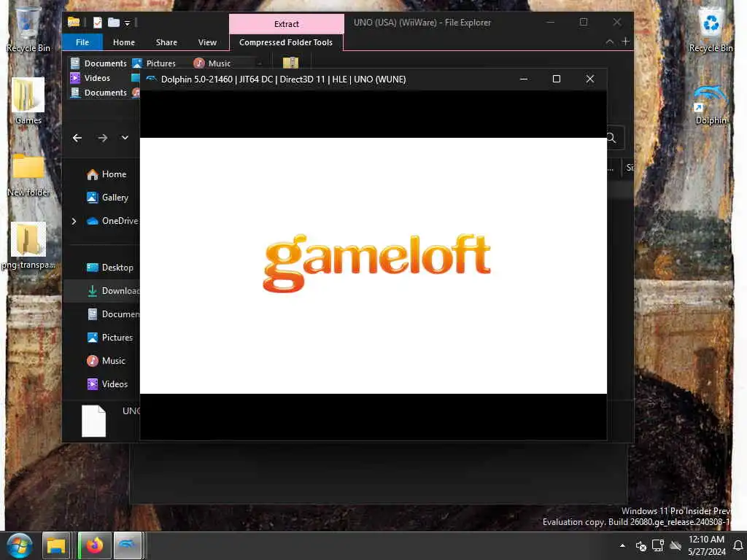Open Gallery in the navigation pane
Viewport: 747px width, 560px height.
coord(108,198)
